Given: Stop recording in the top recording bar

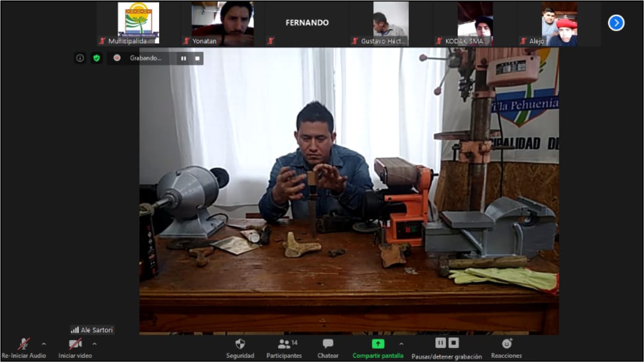Looking at the screenshot, I should coord(197,58).
